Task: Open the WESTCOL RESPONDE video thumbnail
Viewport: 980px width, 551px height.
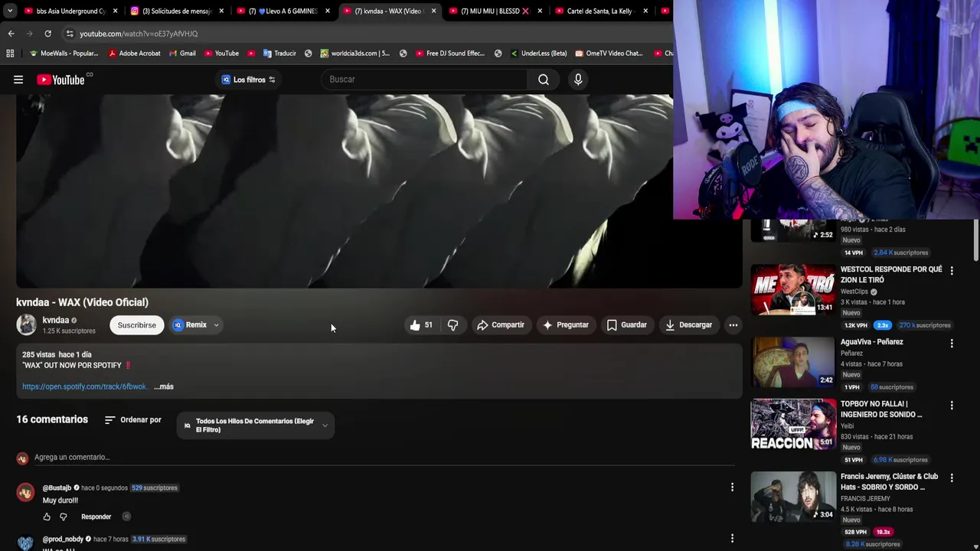Action: click(792, 289)
